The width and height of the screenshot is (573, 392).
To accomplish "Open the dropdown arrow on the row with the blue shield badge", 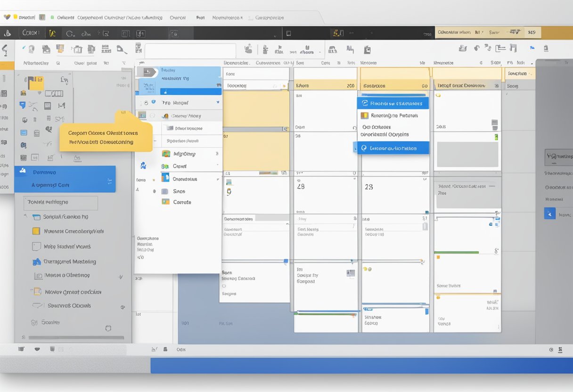I will [x=218, y=102].
